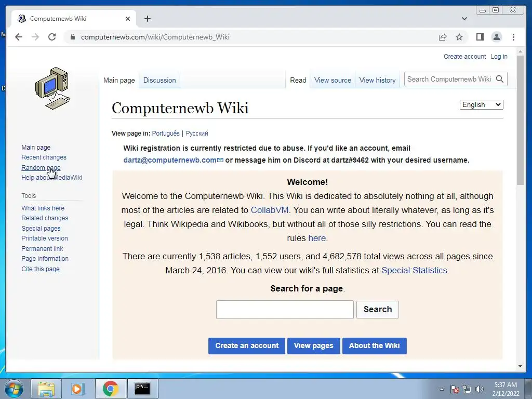Screen dimensions: 532x399
Task: Open the English language dropdown
Action: (x=482, y=104)
